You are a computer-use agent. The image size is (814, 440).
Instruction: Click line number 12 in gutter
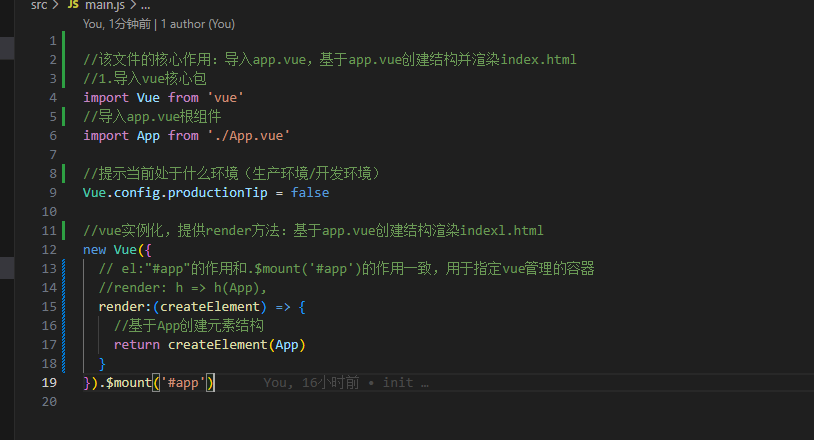point(49,250)
